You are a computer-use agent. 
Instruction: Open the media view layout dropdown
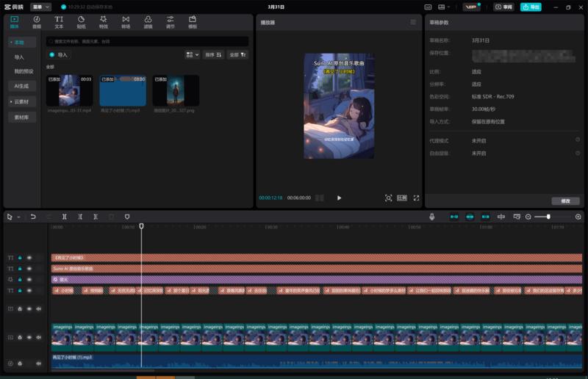tap(192, 54)
